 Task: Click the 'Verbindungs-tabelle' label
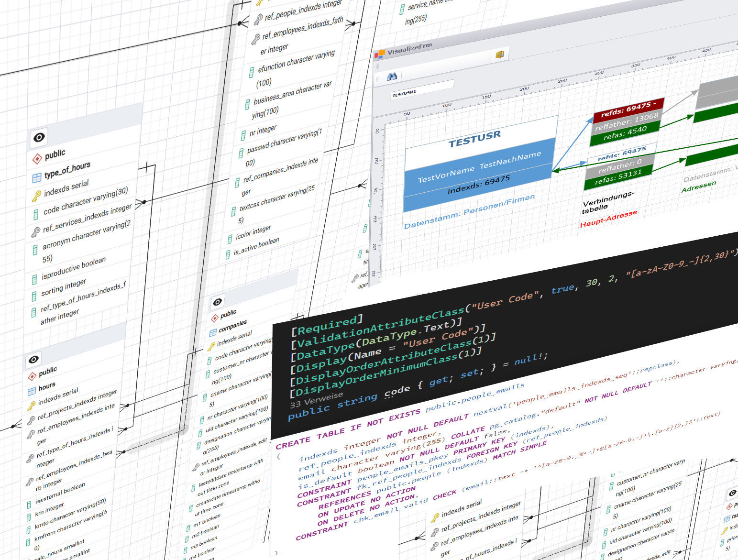click(608, 203)
